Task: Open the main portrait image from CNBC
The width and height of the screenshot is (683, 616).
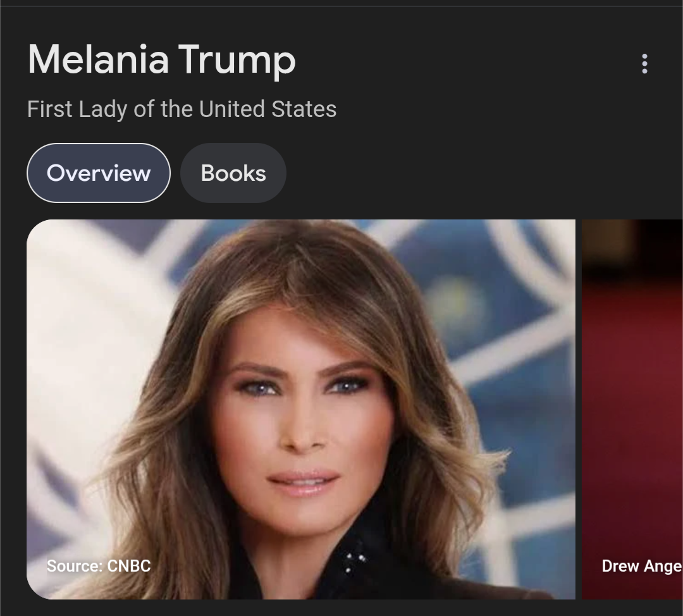Action: [301, 409]
